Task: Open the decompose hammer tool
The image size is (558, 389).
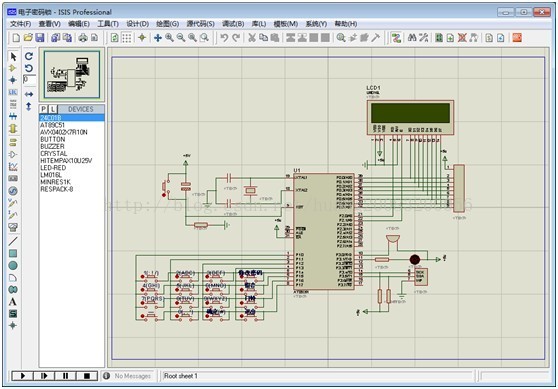Action: [376, 38]
